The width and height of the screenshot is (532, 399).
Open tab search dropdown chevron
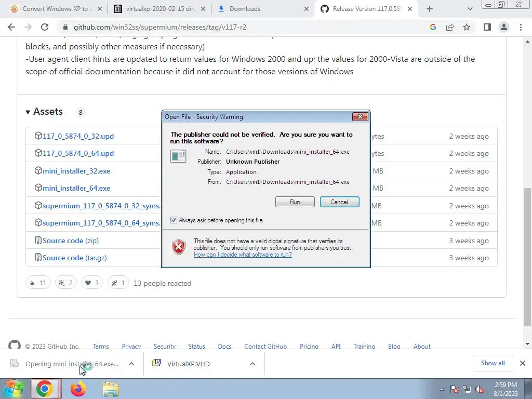470,9
